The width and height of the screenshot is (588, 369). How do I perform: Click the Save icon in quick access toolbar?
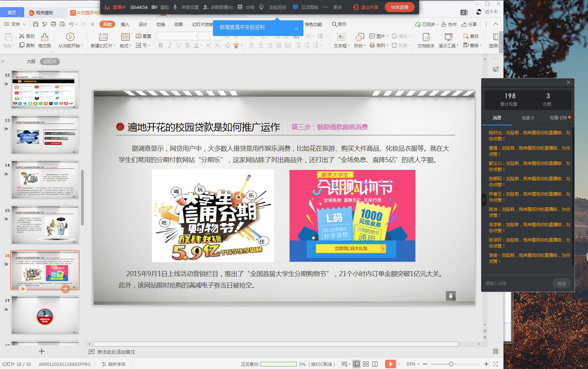pos(36,24)
